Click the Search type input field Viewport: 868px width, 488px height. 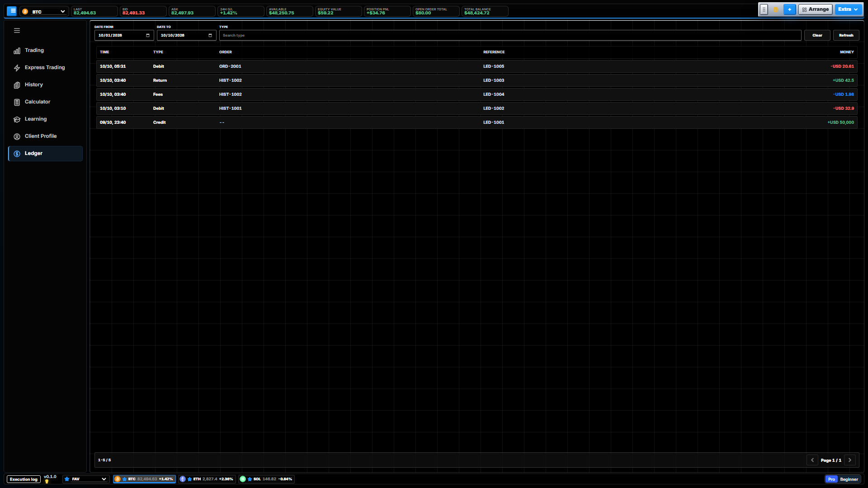pos(510,35)
